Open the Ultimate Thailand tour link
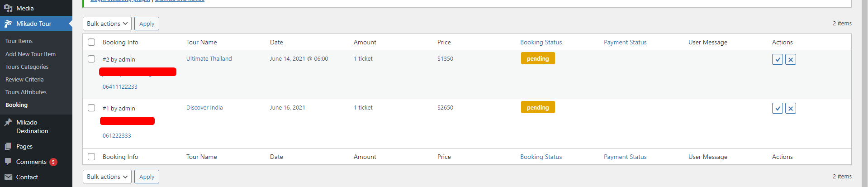The image size is (868, 187). tap(209, 58)
